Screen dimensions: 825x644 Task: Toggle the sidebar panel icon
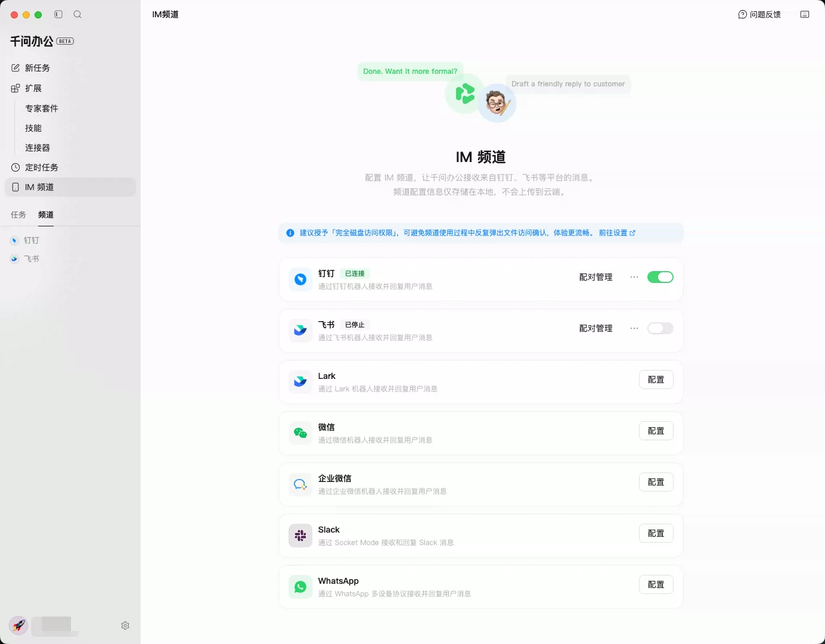[x=58, y=14]
